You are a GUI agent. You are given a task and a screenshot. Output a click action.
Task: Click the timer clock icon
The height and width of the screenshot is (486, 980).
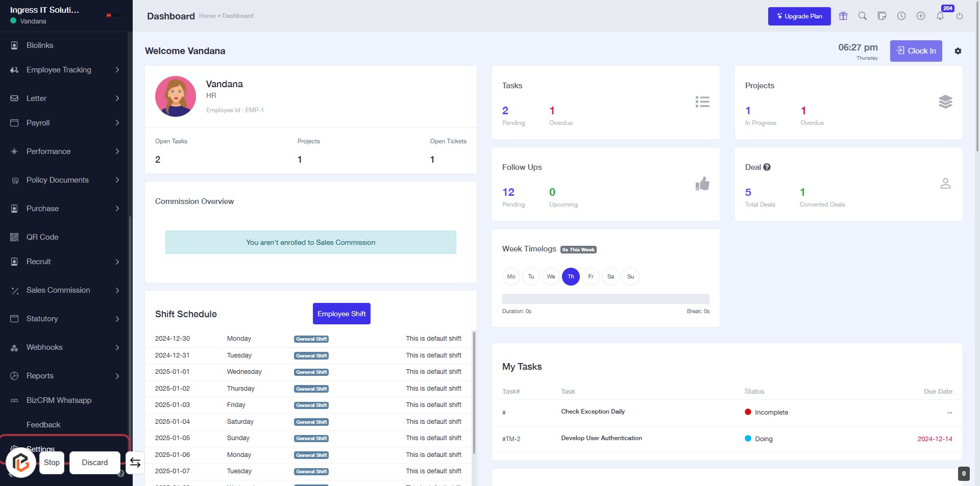901,16
